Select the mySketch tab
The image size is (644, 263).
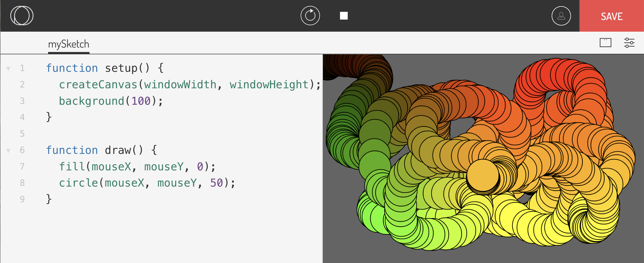pos(68,44)
